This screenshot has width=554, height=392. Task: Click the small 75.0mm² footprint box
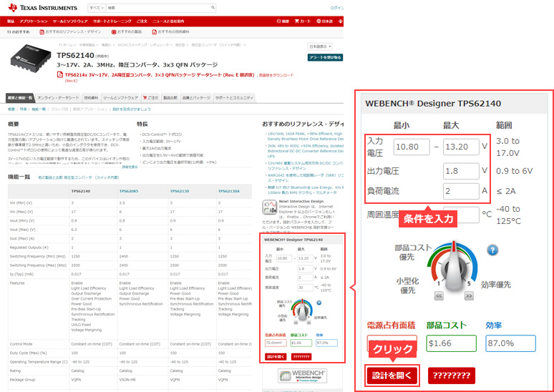[276, 343]
